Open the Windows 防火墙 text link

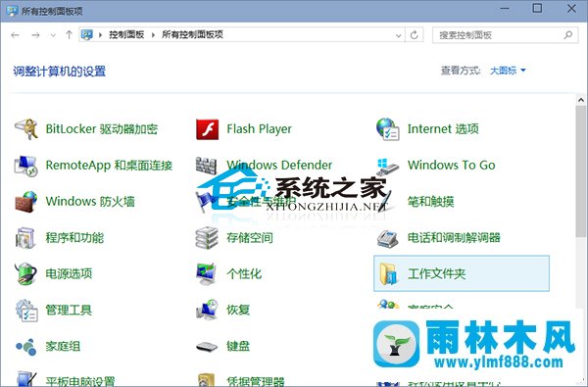pyautogui.click(x=90, y=202)
